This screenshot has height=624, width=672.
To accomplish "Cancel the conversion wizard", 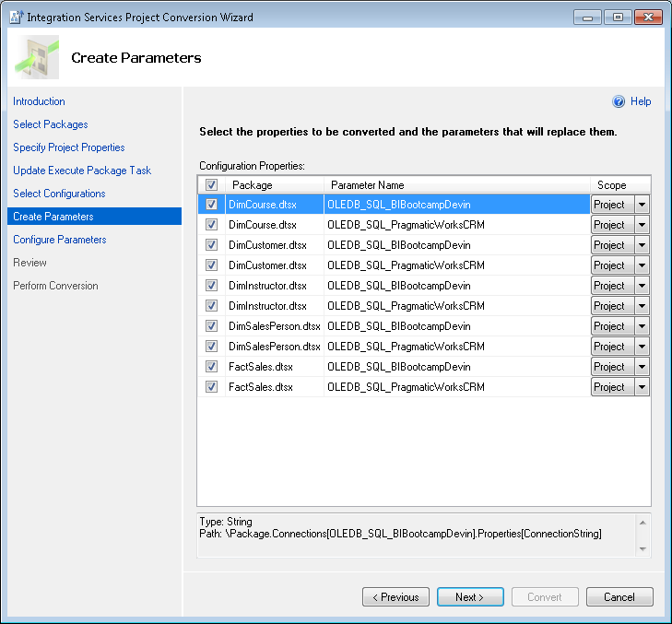I will (x=619, y=597).
